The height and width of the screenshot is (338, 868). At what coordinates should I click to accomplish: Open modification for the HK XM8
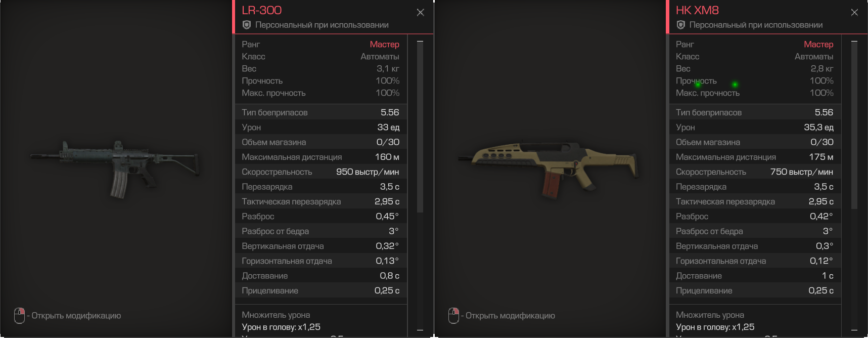[510, 316]
